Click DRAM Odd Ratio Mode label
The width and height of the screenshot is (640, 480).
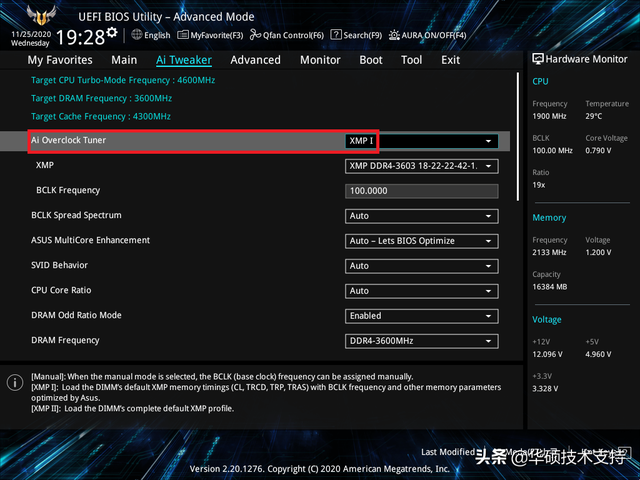(76, 315)
